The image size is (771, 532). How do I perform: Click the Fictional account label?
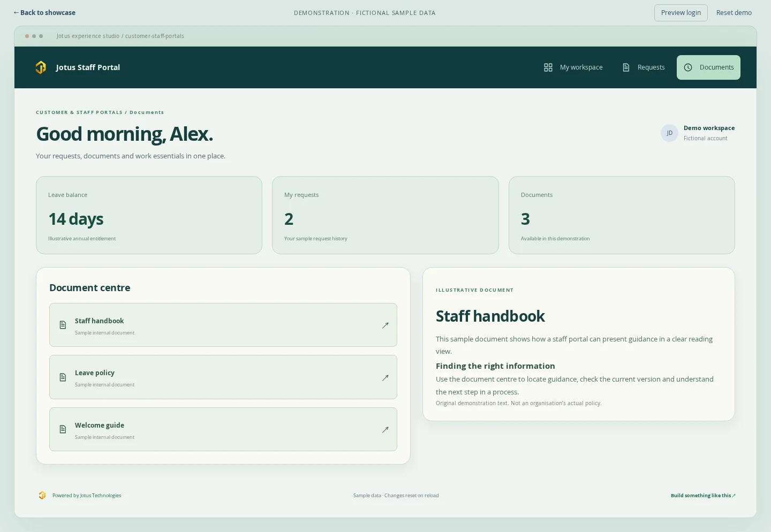pyautogui.click(x=706, y=138)
